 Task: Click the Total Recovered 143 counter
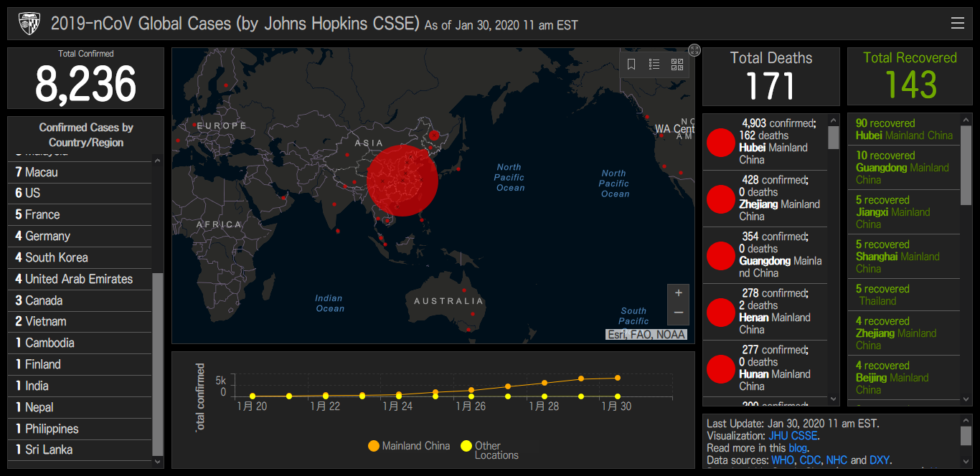[910, 77]
